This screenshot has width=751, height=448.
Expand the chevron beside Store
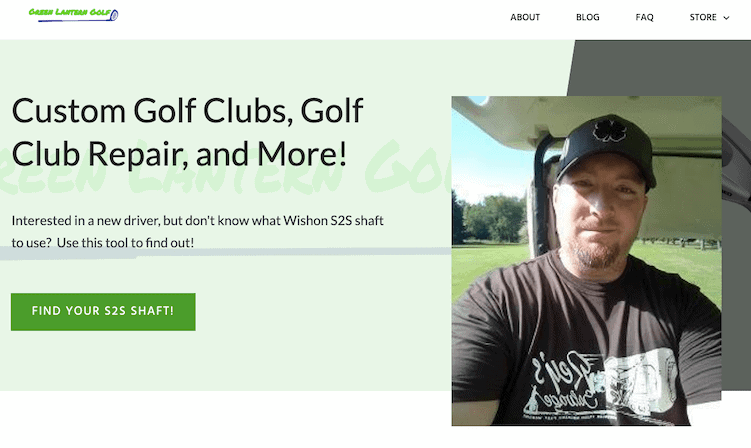click(726, 18)
